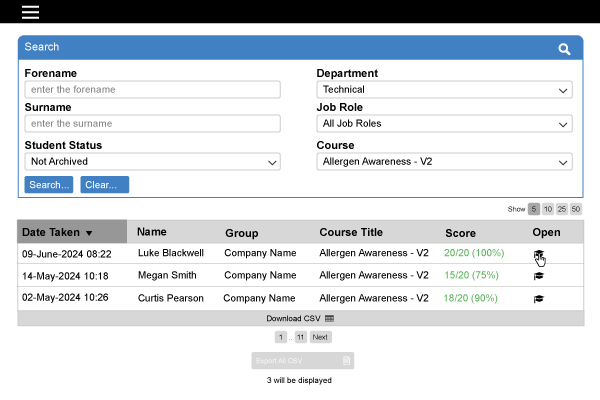Show 50 results per page

pyautogui.click(x=576, y=209)
